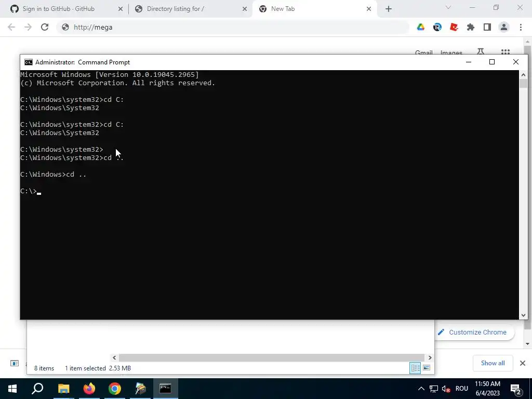Close the Chrome downloads bar
This screenshot has width=532, height=399.
point(523,363)
